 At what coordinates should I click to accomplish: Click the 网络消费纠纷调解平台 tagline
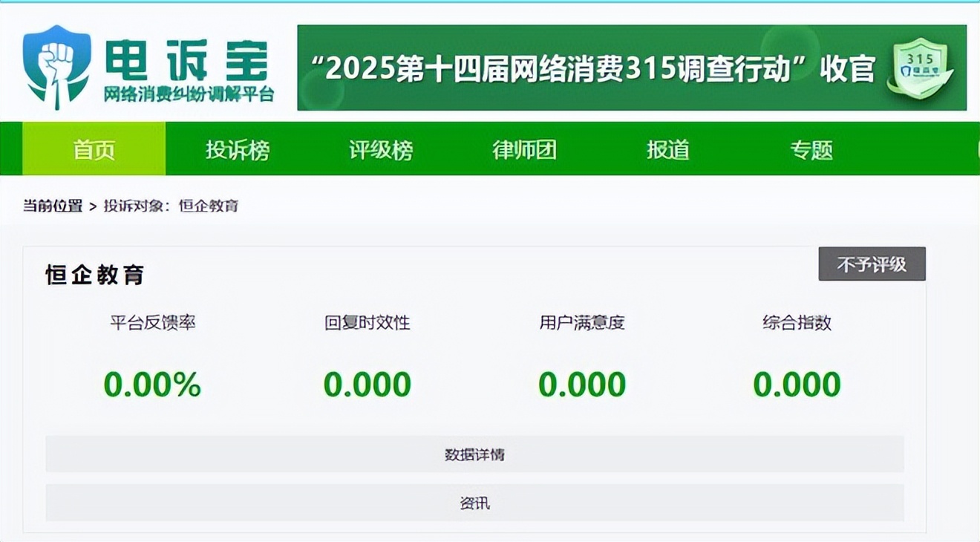pos(189,95)
